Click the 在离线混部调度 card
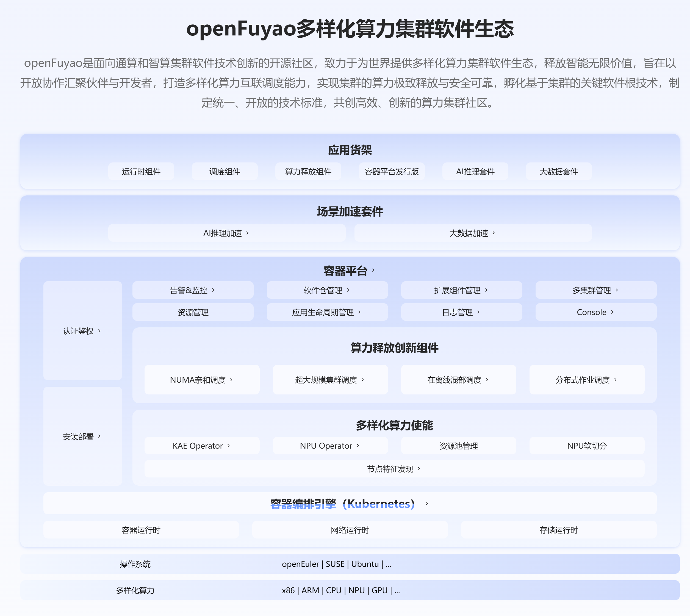This screenshot has height=616, width=690. 458,380
